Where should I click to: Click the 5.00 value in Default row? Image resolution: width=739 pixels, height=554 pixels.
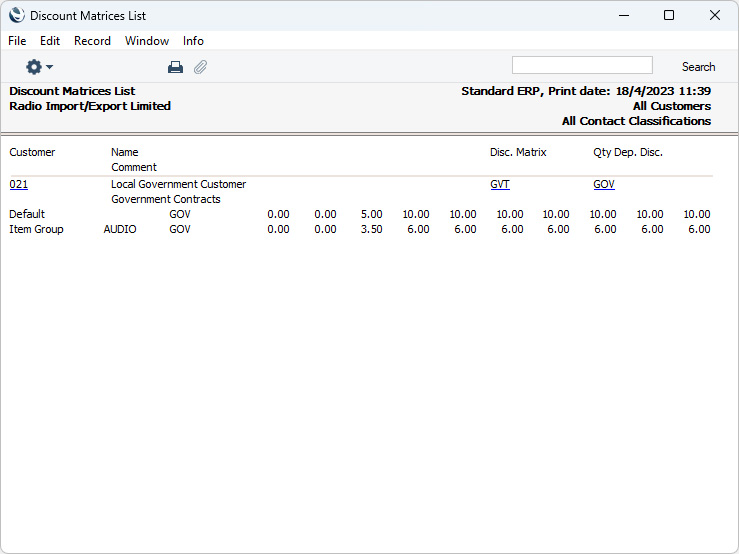tap(371, 215)
